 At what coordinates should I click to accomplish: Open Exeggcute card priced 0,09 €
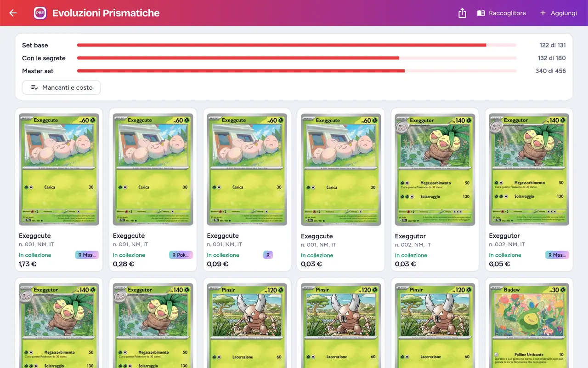point(247,190)
